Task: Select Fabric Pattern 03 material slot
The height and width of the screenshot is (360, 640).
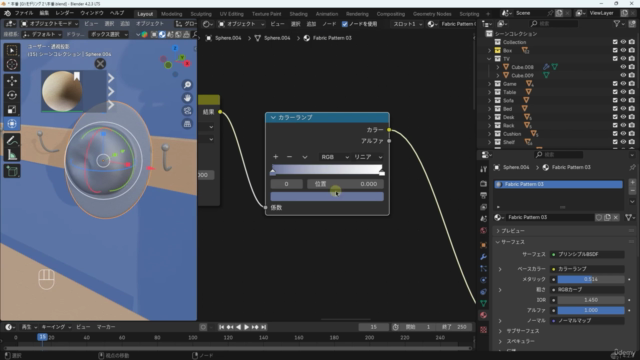Action: point(558,184)
